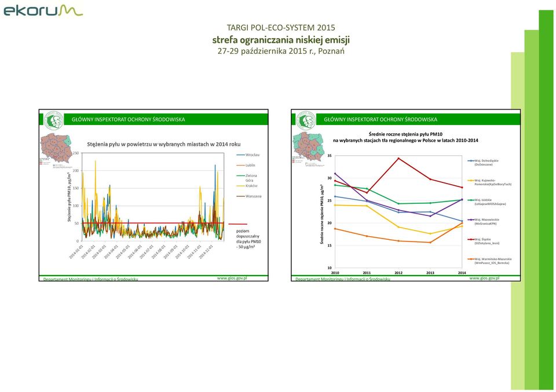Click the 2014-12-01 date label
This screenshot has height=392, width=556.
click(206, 251)
